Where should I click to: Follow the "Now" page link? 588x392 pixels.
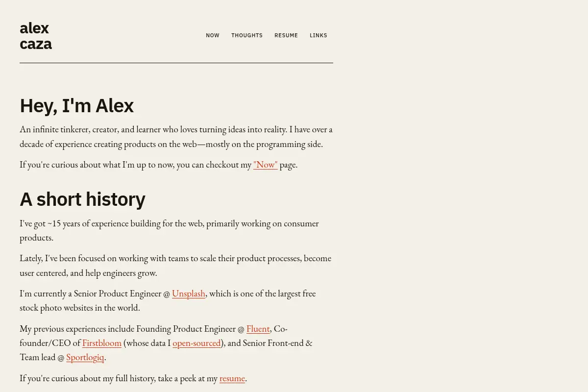266,165
